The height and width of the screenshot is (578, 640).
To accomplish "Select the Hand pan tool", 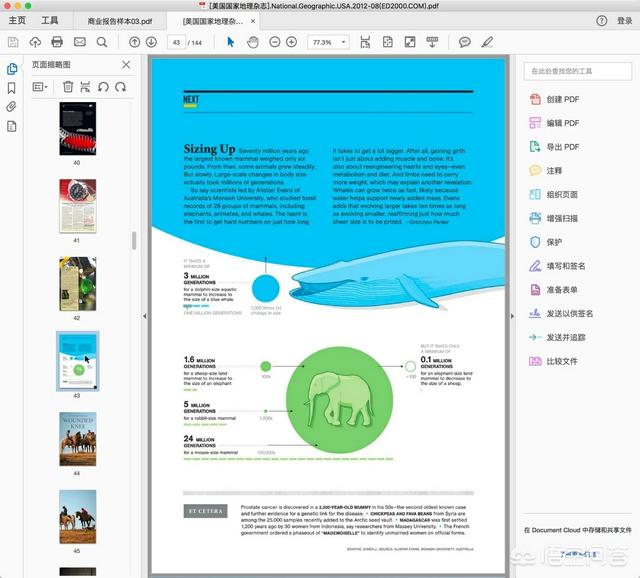I will tap(253, 42).
